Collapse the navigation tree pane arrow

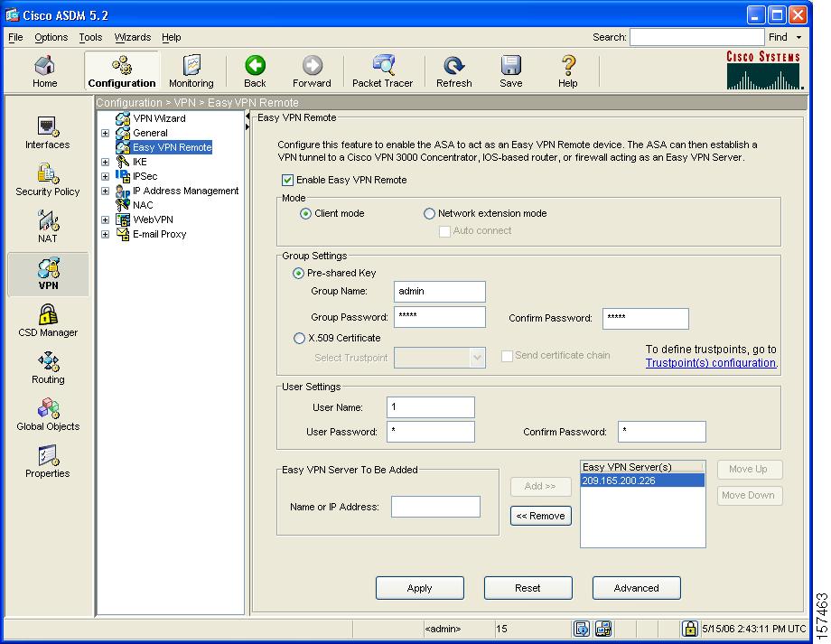click(247, 116)
